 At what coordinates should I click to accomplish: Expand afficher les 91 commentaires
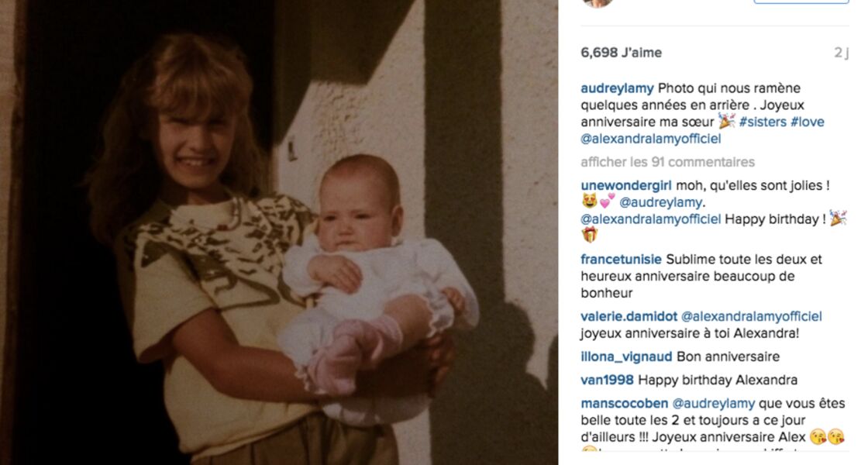coord(667,162)
